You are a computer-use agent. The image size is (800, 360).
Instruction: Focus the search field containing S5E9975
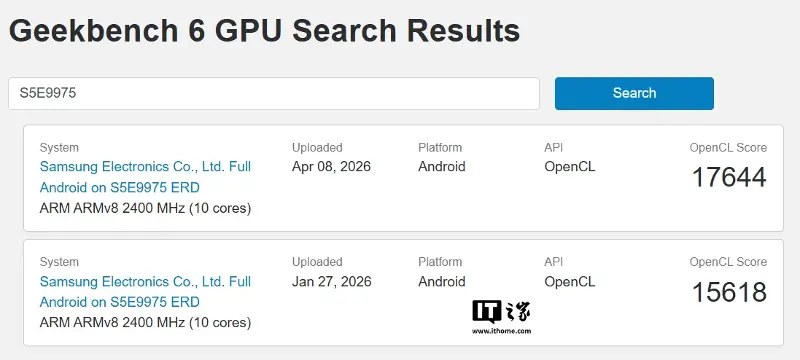pyautogui.click(x=273, y=93)
